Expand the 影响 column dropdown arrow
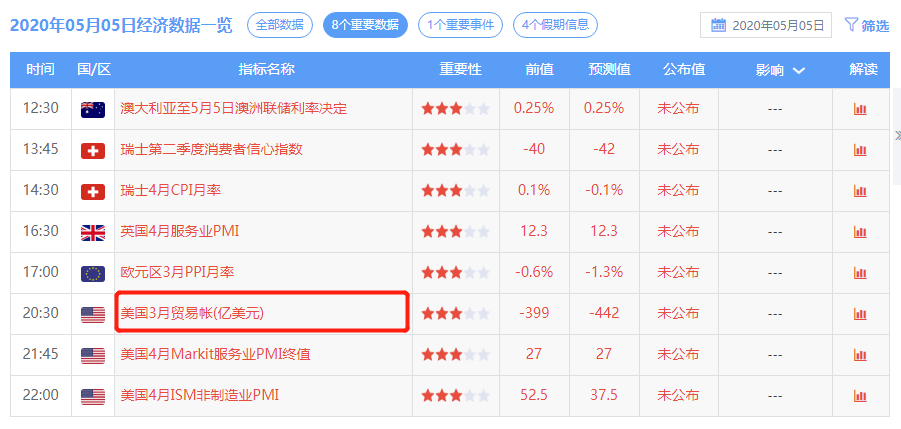The image size is (901, 429). pyautogui.click(x=798, y=71)
